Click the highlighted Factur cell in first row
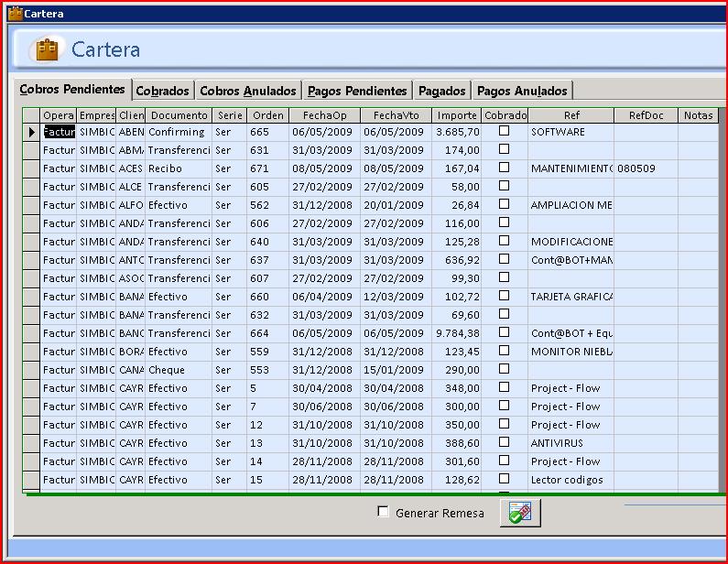 click(x=59, y=132)
